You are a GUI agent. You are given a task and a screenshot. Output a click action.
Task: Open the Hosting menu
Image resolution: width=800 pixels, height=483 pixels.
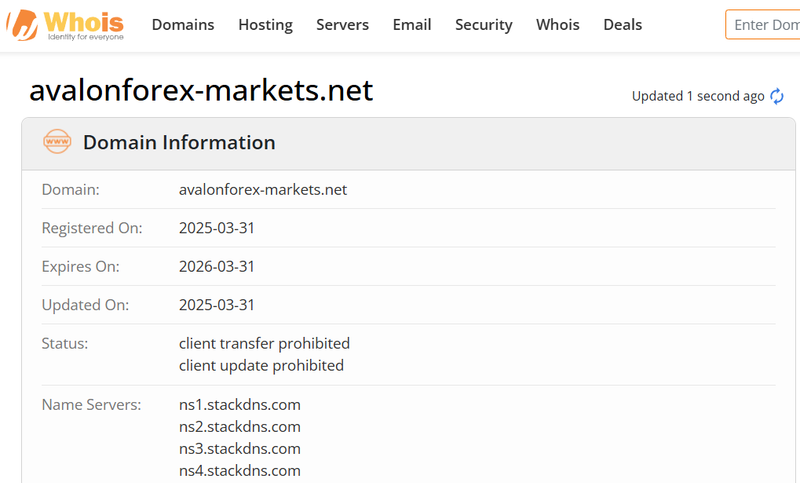pos(265,24)
